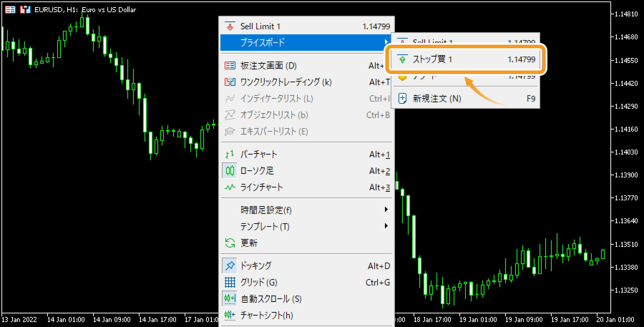Click the bar chart icon
This screenshot has height=327, width=644.
click(x=230, y=154)
